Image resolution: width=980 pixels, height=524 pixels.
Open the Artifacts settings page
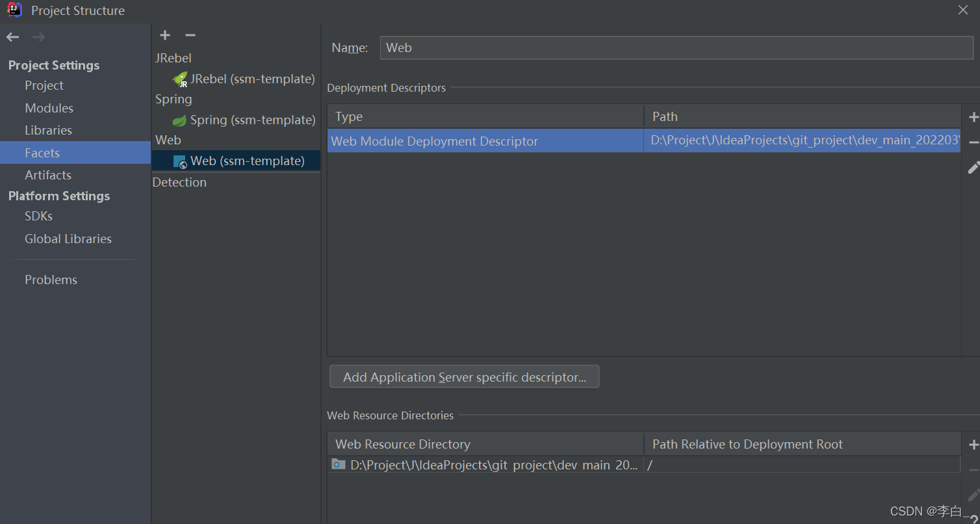pyautogui.click(x=48, y=175)
